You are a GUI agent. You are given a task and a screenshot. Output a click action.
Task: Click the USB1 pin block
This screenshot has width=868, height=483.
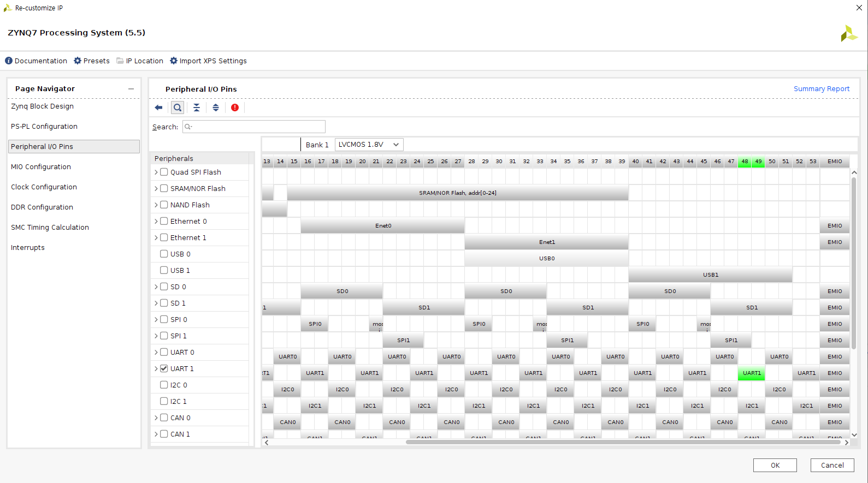(711, 275)
